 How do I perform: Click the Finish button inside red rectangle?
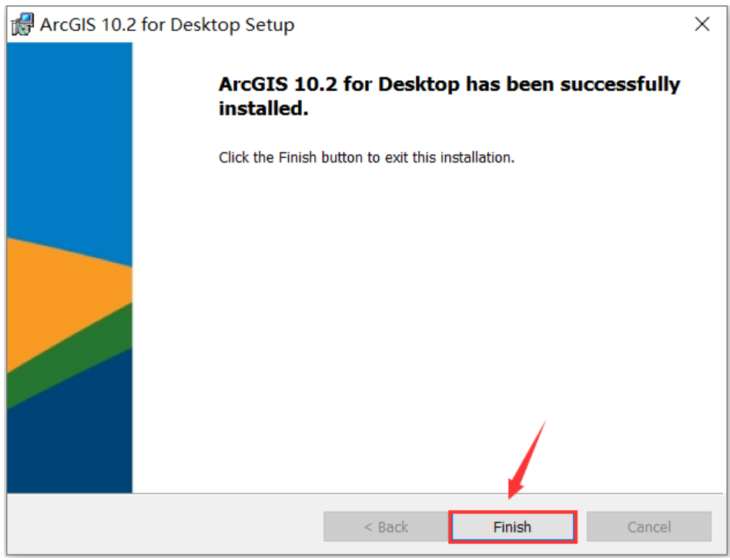tap(512, 527)
